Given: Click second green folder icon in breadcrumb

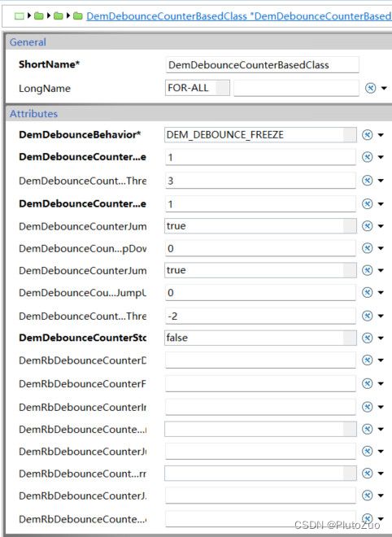Looking at the screenshot, I should tap(59, 15).
